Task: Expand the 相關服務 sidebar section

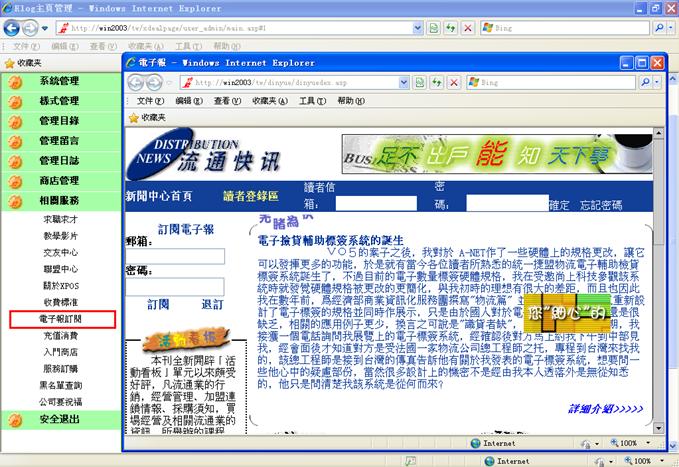Action: point(59,201)
